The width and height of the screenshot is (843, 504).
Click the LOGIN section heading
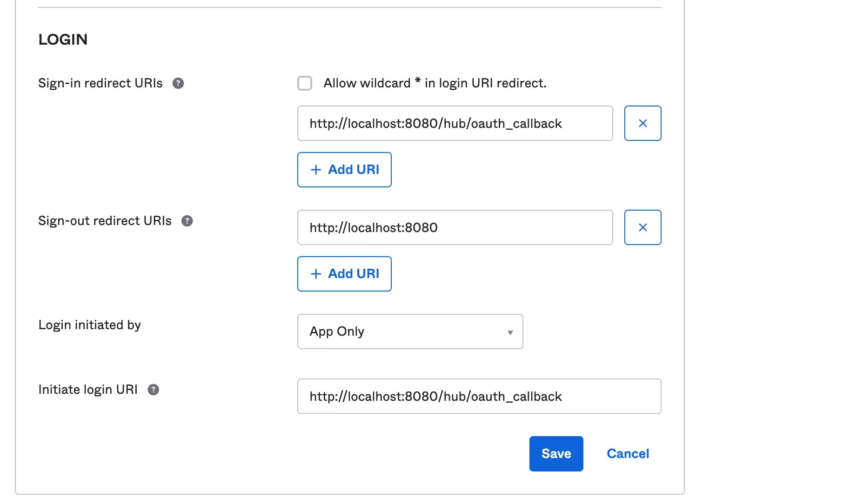63,40
